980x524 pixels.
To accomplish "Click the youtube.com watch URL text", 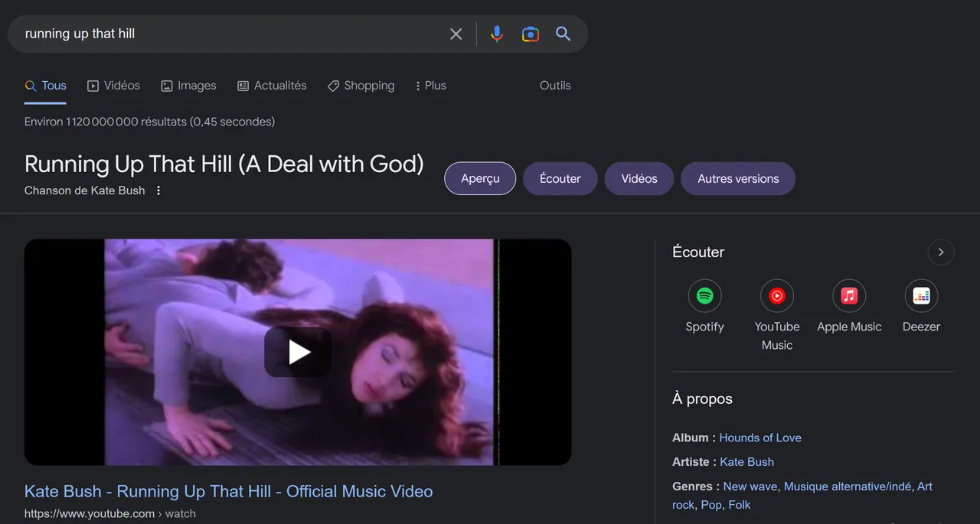I will click(x=110, y=514).
